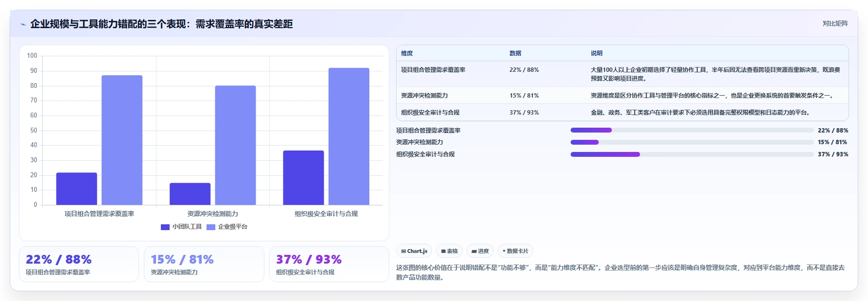Screen dimensions: 868x301
Task: Click the description starting 金融、政务、军工
Action: 701,113
